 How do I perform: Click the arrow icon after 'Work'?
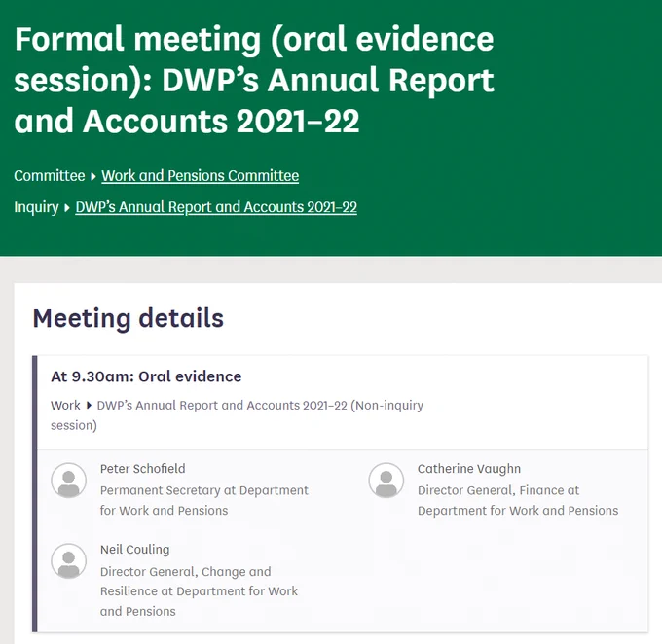click(x=89, y=406)
